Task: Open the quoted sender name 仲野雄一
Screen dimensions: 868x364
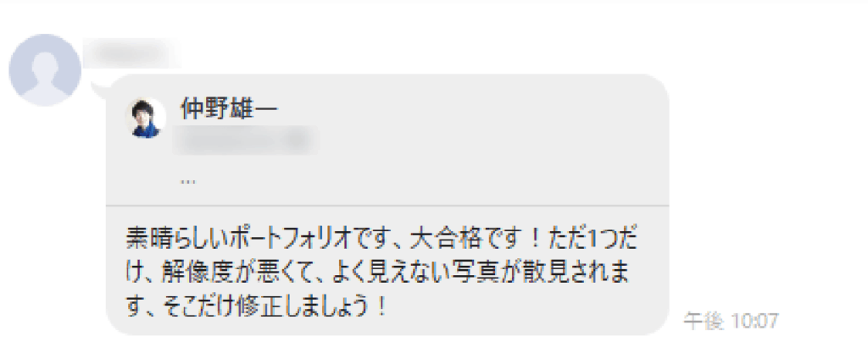Action: pyautogui.click(x=229, y=109)
